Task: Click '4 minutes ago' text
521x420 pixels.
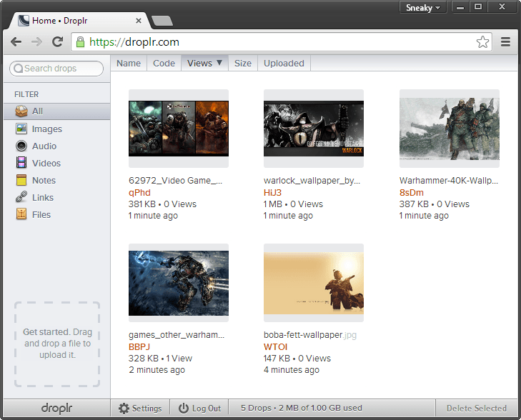Action: click(x=292, y=370)
